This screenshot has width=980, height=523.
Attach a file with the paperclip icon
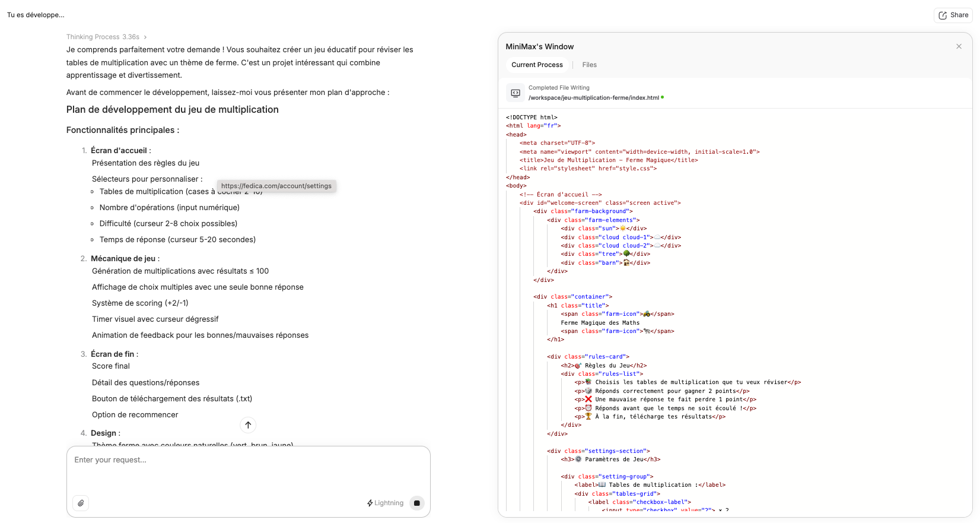click(x=81, y=503)
